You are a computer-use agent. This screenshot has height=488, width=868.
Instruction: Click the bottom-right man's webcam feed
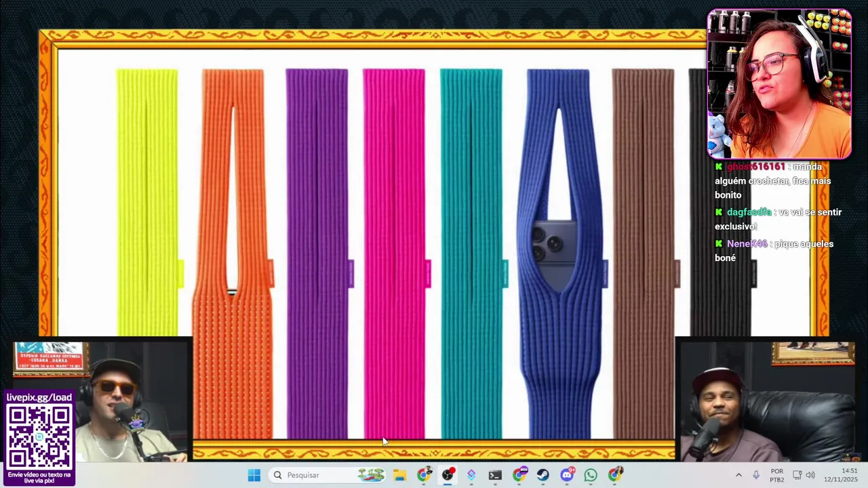[x=766, y=402]
